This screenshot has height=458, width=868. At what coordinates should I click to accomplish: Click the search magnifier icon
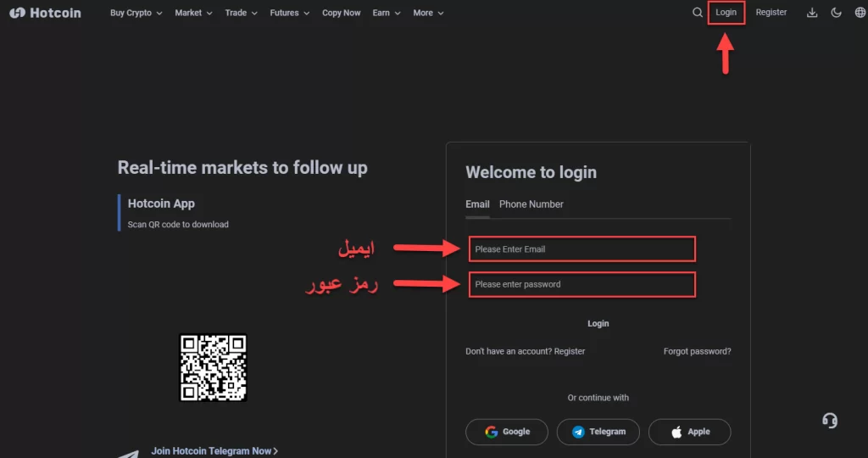coord(697,12)
